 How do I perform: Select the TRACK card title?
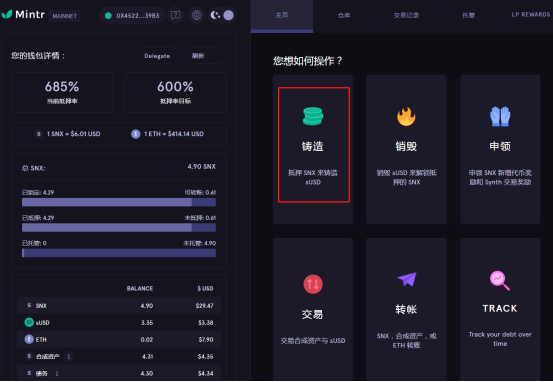coord(500,309)
